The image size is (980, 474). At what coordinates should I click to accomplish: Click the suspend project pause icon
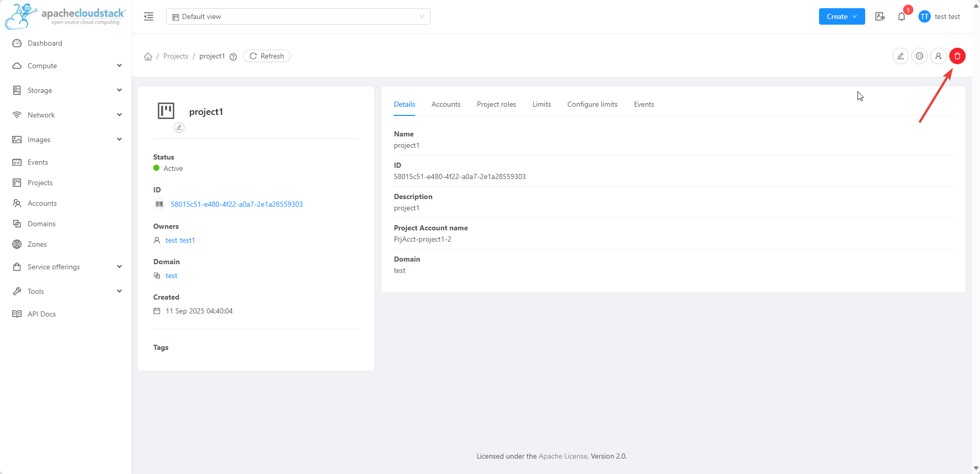click(x=920, y=56)
